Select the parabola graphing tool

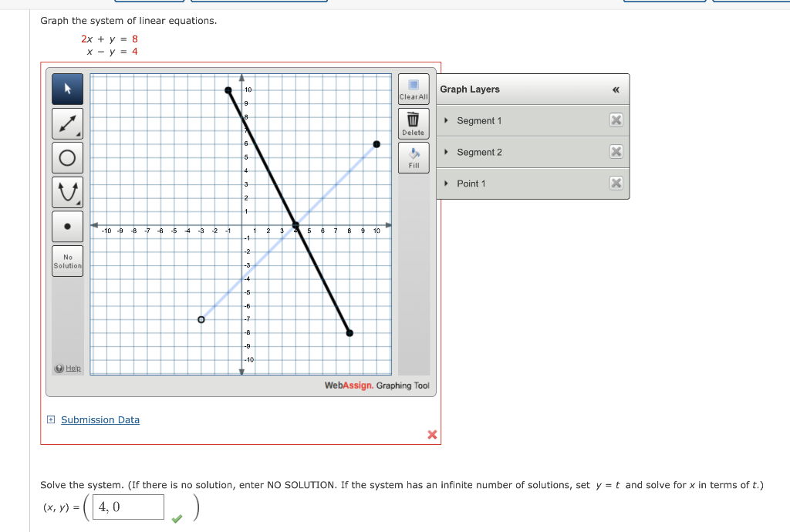[x=67, y=191]
